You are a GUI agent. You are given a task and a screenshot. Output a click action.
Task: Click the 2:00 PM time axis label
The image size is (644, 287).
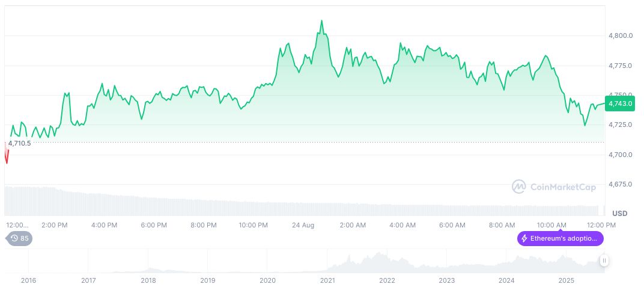55,225
